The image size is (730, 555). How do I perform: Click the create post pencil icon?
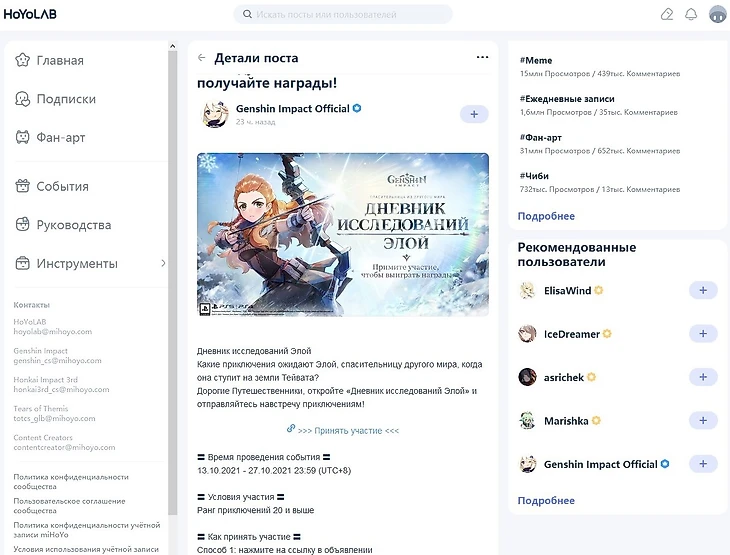pyautogui.click(x=667, y=14)
